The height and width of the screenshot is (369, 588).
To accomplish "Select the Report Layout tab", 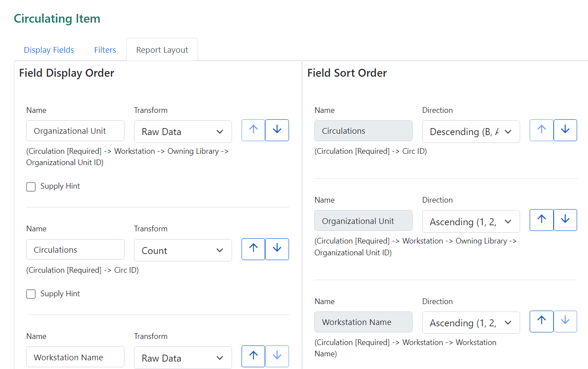I will click(162, 49).
